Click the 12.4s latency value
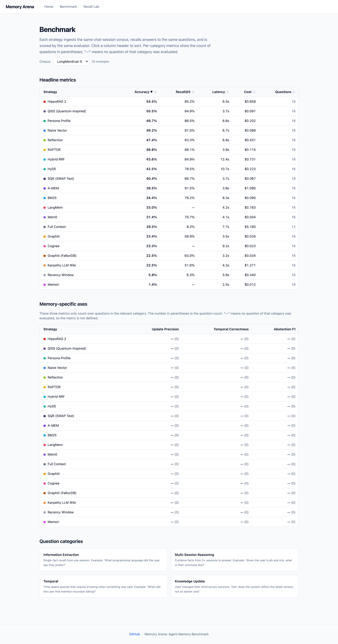 pyautogui.click(x=225, y=159)
